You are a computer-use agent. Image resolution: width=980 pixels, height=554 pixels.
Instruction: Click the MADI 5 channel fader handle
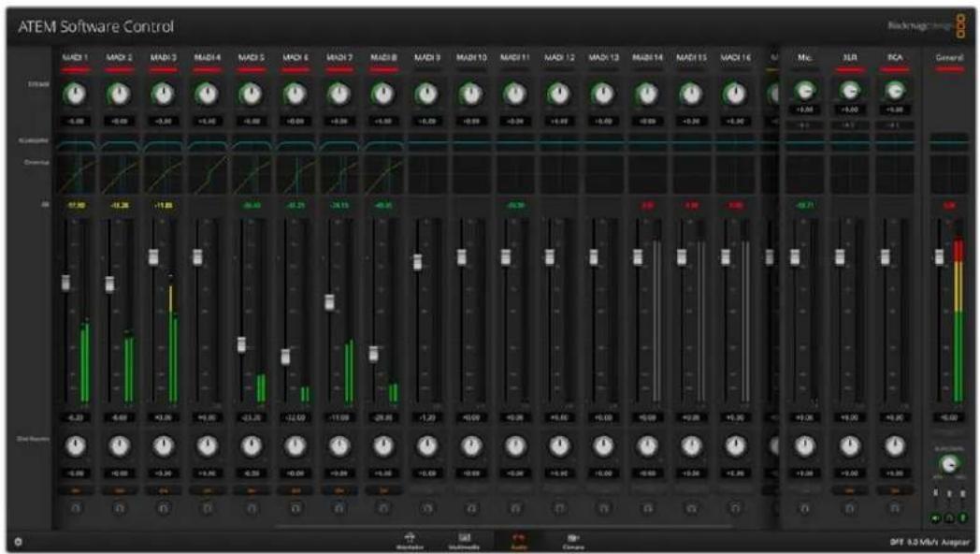pos(241,343)
